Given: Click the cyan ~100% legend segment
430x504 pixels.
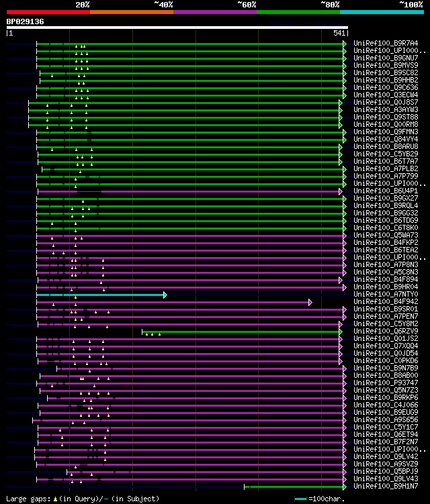Looking at the screenshot, I should pos(382,12).
